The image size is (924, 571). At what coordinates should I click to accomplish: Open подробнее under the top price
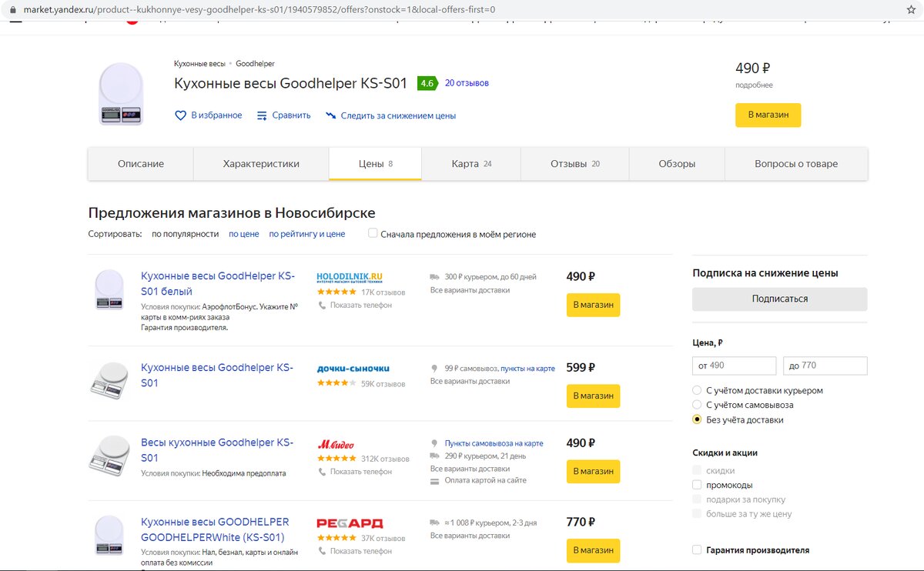[754, 85]
